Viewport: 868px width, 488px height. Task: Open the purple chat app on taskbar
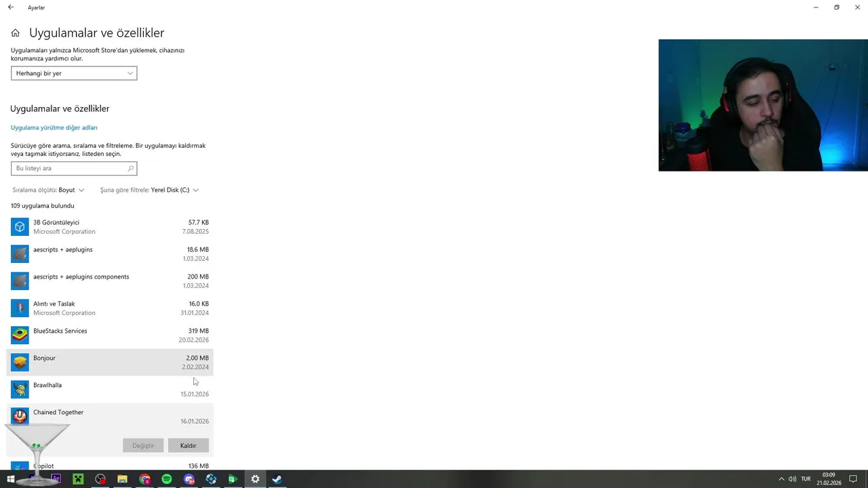click(x=189, y=479)
